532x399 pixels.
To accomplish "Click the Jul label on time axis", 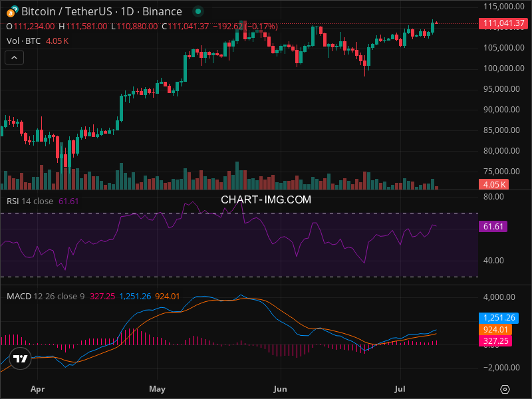I will pos(400,389).
